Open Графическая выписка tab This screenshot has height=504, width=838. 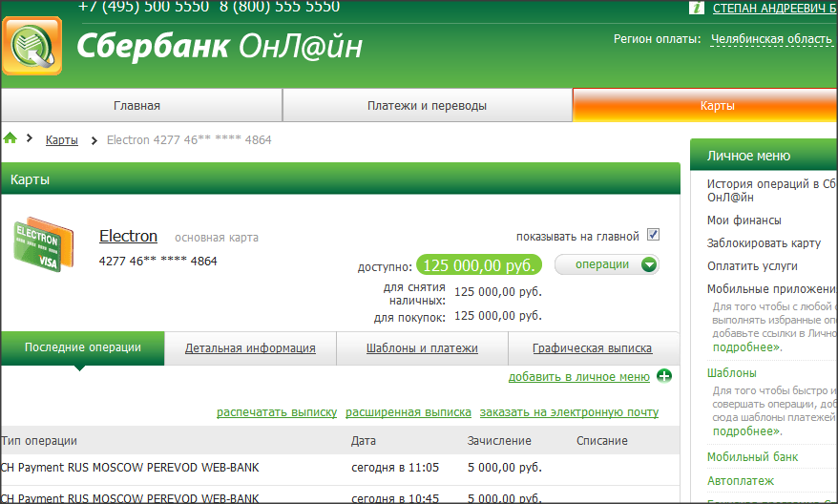(x=592, y=348)
